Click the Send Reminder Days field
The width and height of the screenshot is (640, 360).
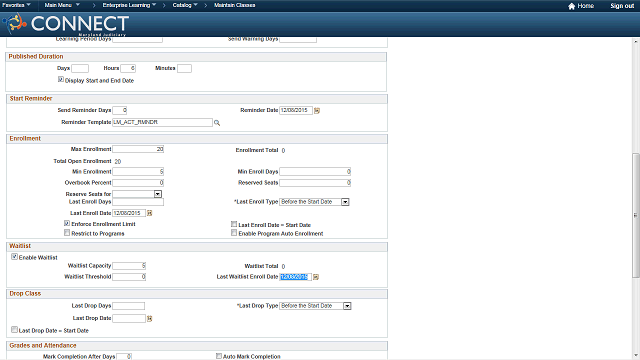(x=120, y=110)
